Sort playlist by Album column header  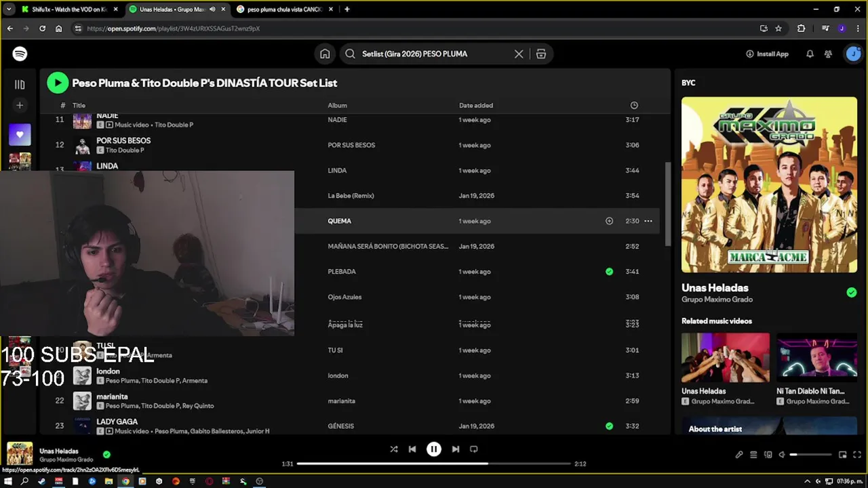coord(337,105)
